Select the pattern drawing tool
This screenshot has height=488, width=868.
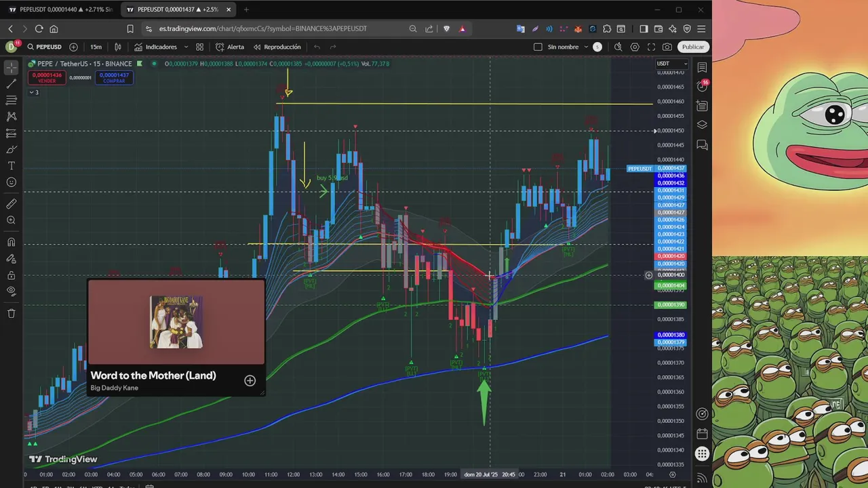pos(12,117)
